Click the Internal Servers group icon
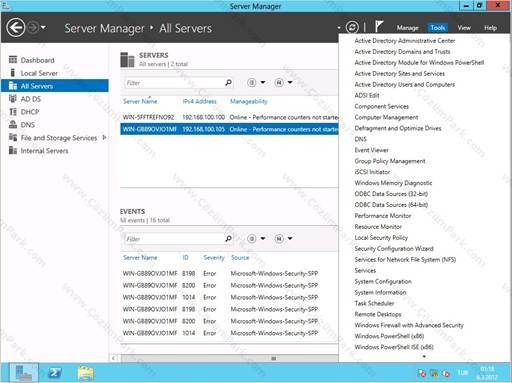This screenshot has height=383, width=512. tap(13, 150)
